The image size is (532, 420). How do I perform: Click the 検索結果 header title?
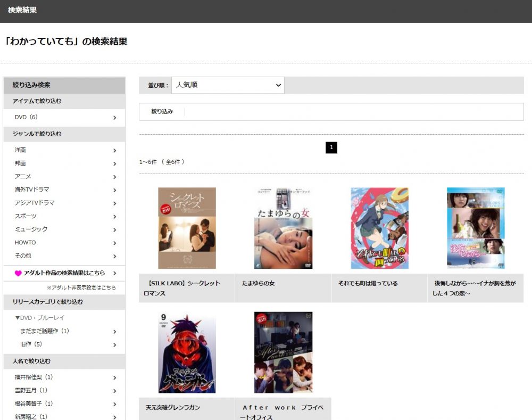[22, 10]
